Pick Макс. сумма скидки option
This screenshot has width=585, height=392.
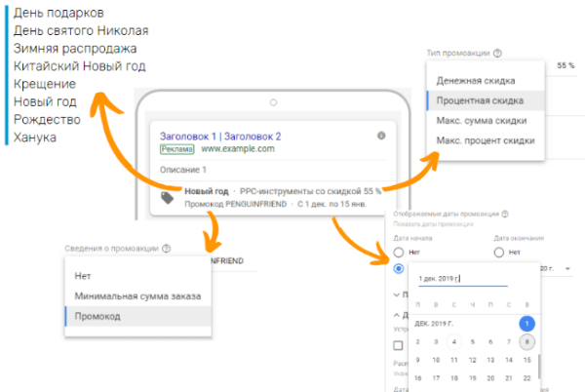coord(483,121)
